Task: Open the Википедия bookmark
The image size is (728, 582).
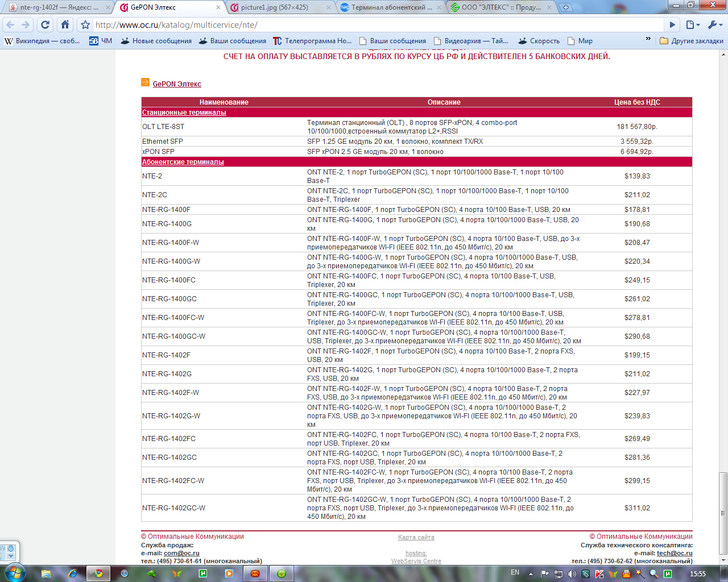Action: (42, 41)
